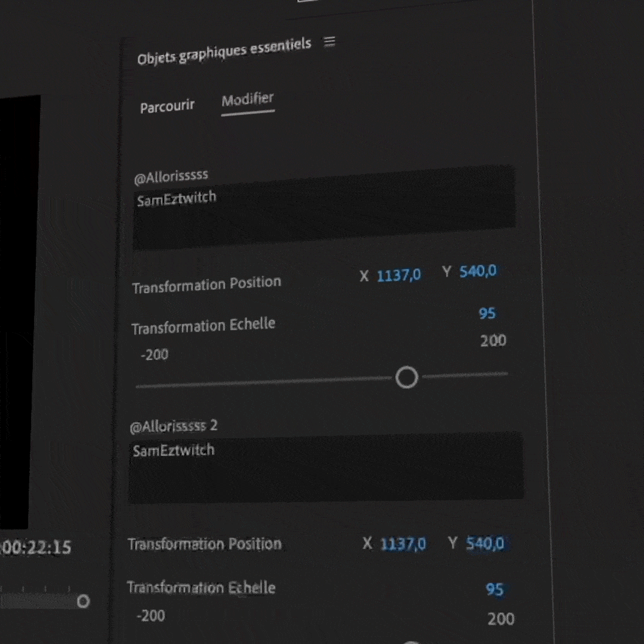Click the timecode ending in 00:22:15

point(36,547)
